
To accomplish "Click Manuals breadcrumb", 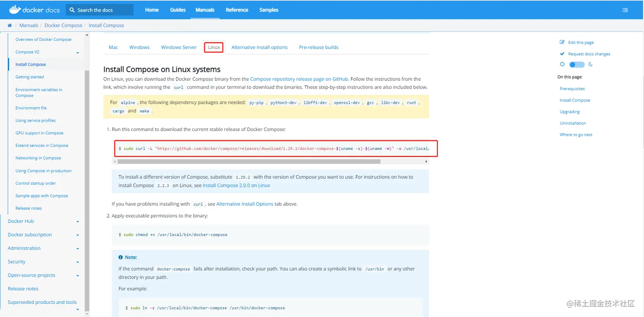I will [29, 26].
